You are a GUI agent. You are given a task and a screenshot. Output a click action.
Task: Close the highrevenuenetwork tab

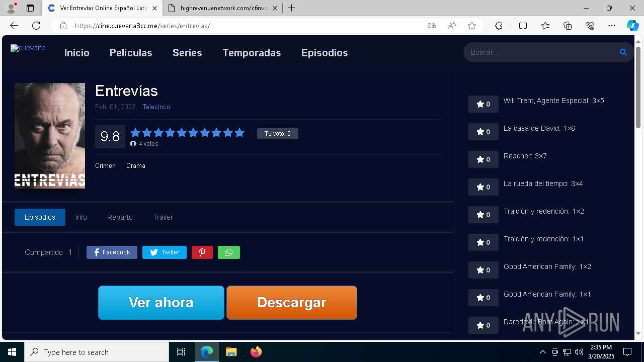coord(275,8)
